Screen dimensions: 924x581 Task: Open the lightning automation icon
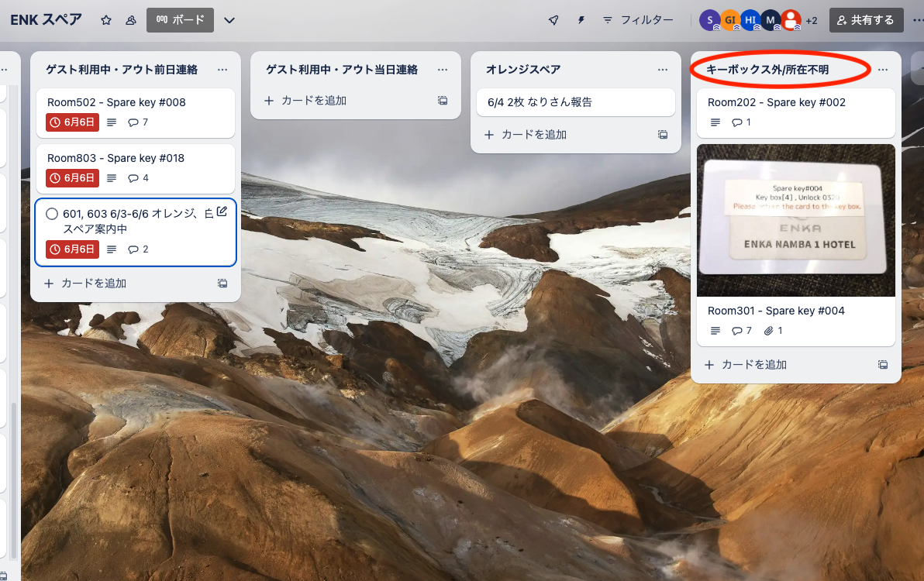coord(581,20)
